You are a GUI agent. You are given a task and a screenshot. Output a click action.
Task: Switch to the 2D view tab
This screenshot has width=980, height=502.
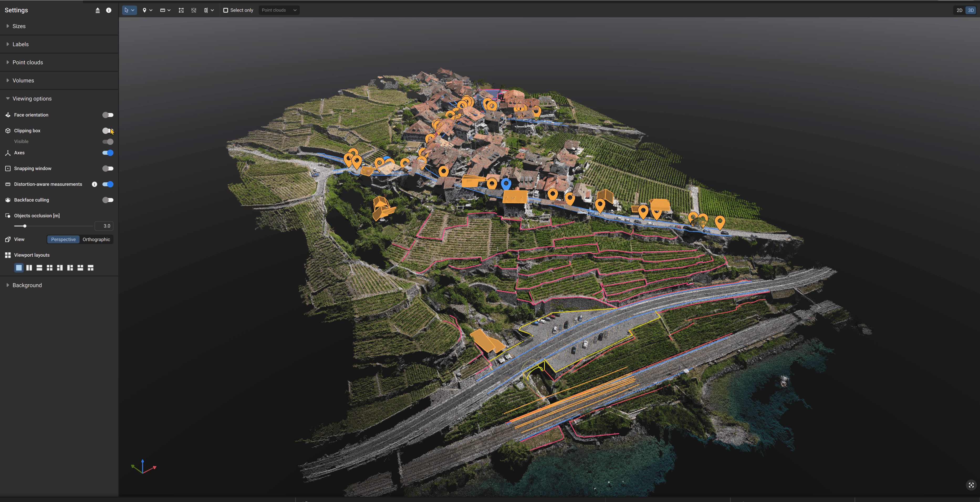959,10
